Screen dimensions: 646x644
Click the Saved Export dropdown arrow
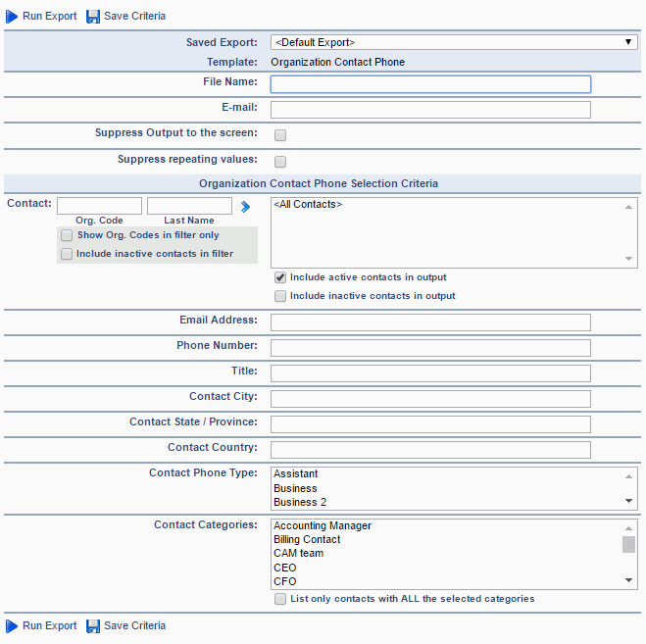pyautogui.click(x=628, y=42)
